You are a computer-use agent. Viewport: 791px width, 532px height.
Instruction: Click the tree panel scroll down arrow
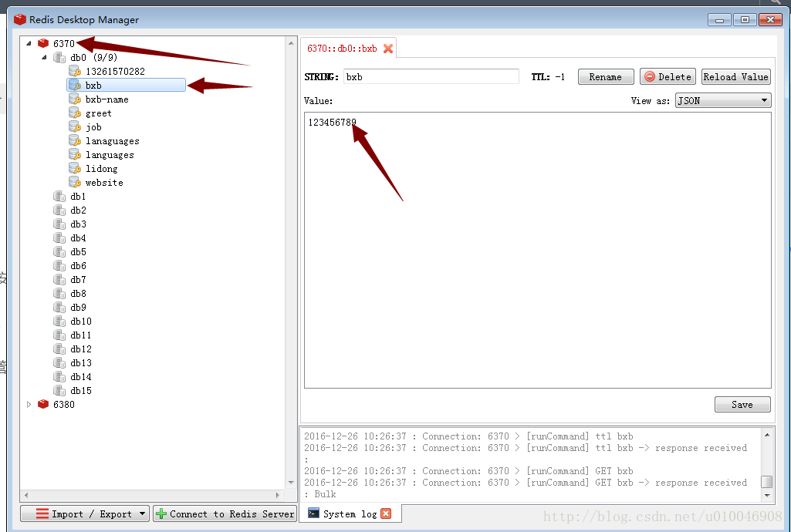click(x=291, y=482)
